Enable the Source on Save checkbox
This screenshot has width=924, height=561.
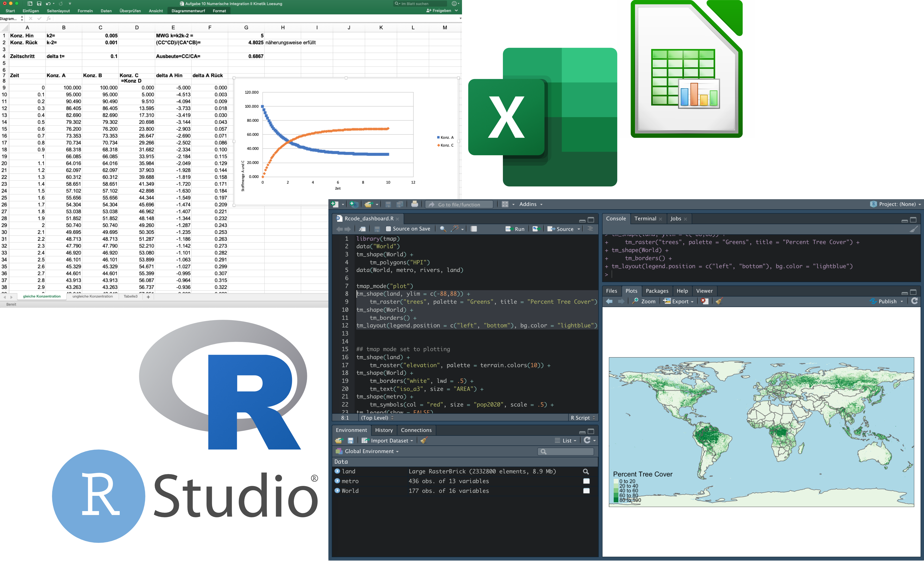click(x=389, y=229)
